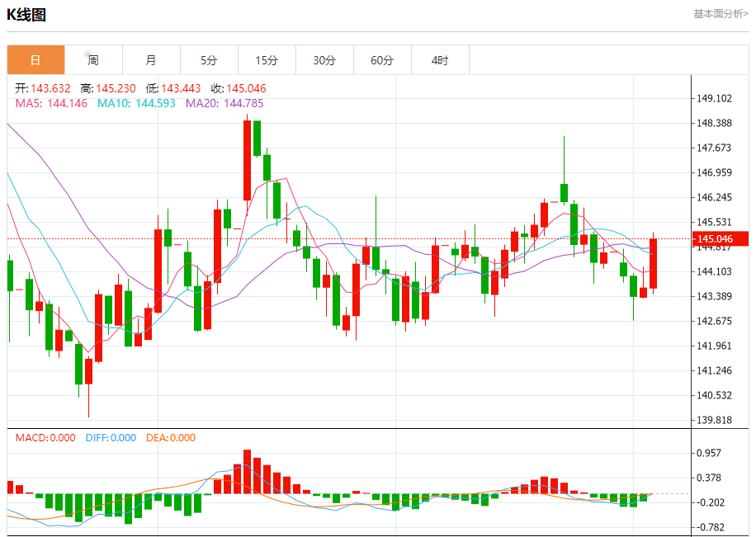Click the MA5: 144.146 legend
Screen dimensions: 756x537
pyautogui.click(x=51, y=103)
